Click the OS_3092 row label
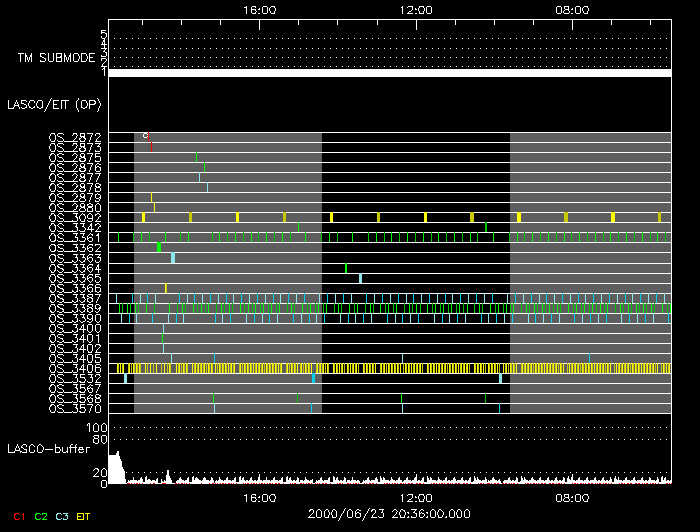 75,217
